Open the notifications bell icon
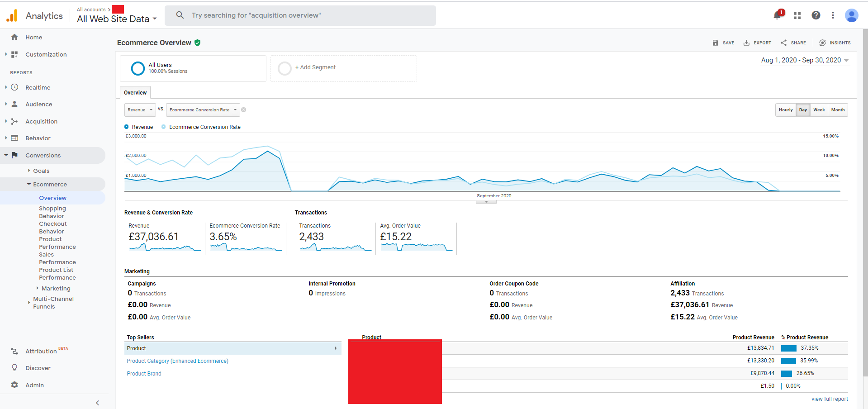The width and height of the screenshot is (868, 409). point(778,15)
